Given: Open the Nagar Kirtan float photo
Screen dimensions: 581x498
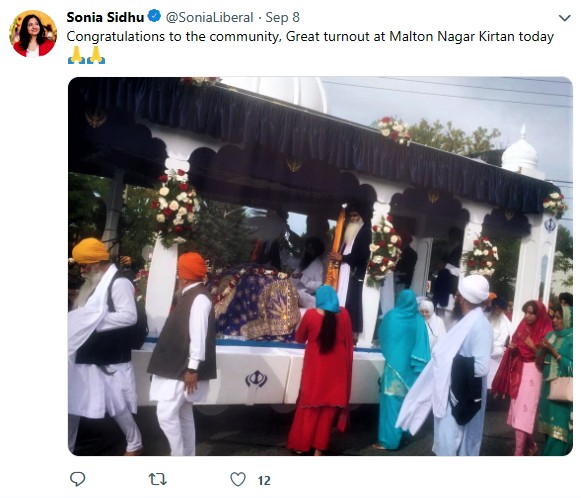Looking at the screenshot, I should click(x=320, y=266).
